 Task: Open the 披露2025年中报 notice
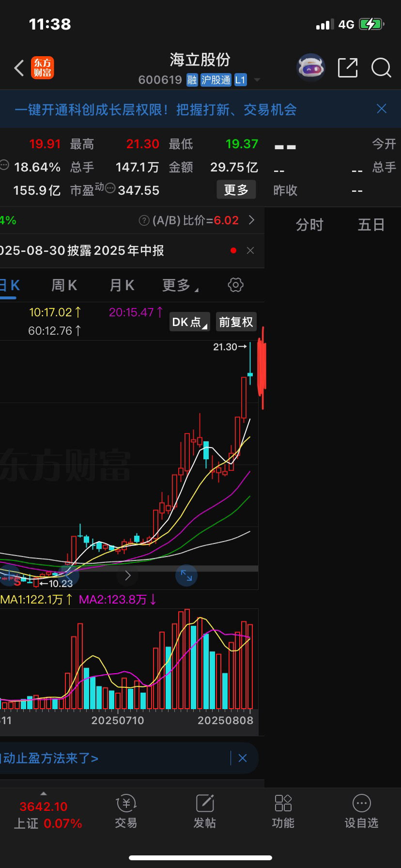(x=82, y=250)
